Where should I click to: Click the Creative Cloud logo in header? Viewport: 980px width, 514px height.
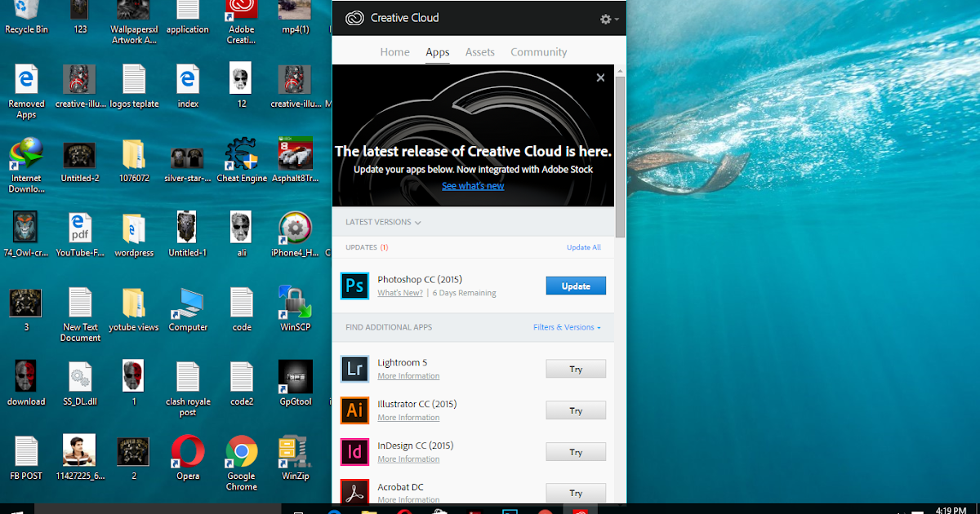click(x=354, y=18)
